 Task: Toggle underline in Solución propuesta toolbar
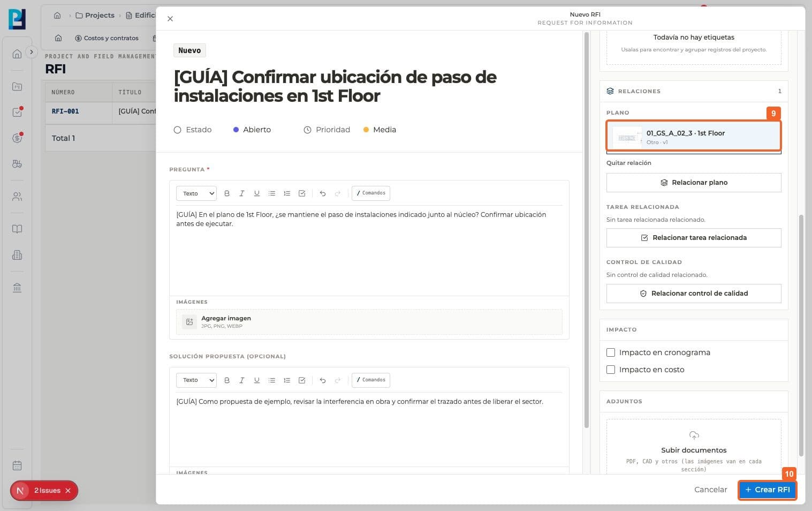pyautogui.click(x=257, y=380)
